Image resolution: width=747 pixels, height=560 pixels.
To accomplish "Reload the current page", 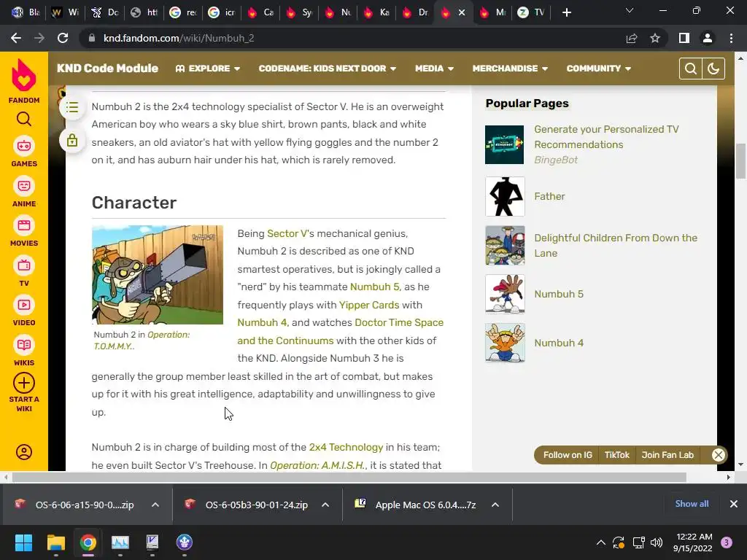I will click(x=63, y=38).
